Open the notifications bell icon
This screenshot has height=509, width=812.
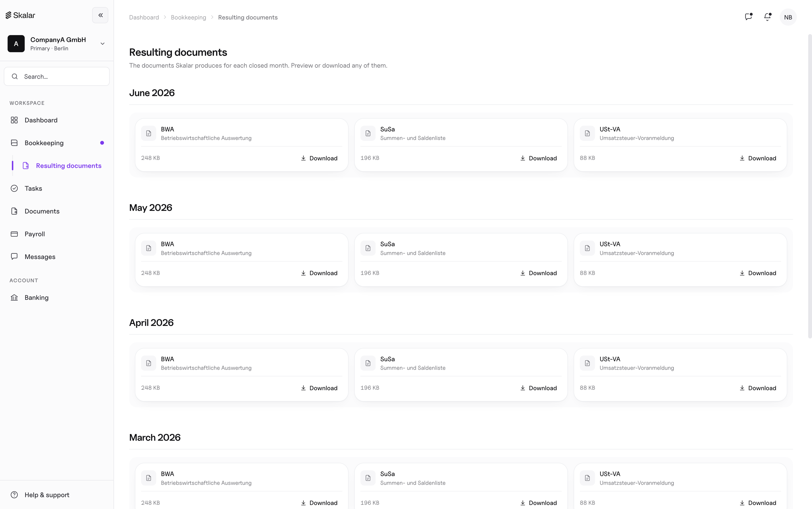point(768,17)
